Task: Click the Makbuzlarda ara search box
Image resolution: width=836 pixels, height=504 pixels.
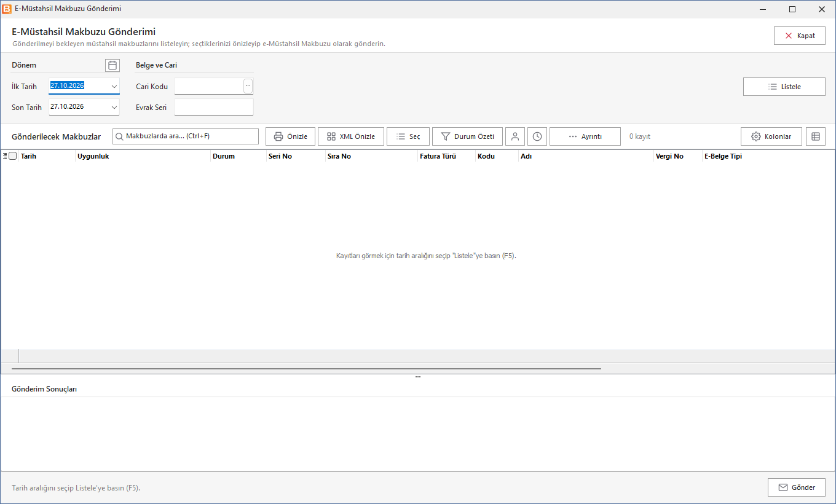Action: point(186,136)
